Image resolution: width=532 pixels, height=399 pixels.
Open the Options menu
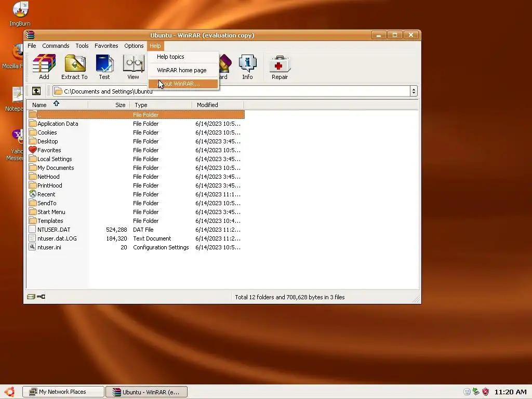[x=134, y=46]
